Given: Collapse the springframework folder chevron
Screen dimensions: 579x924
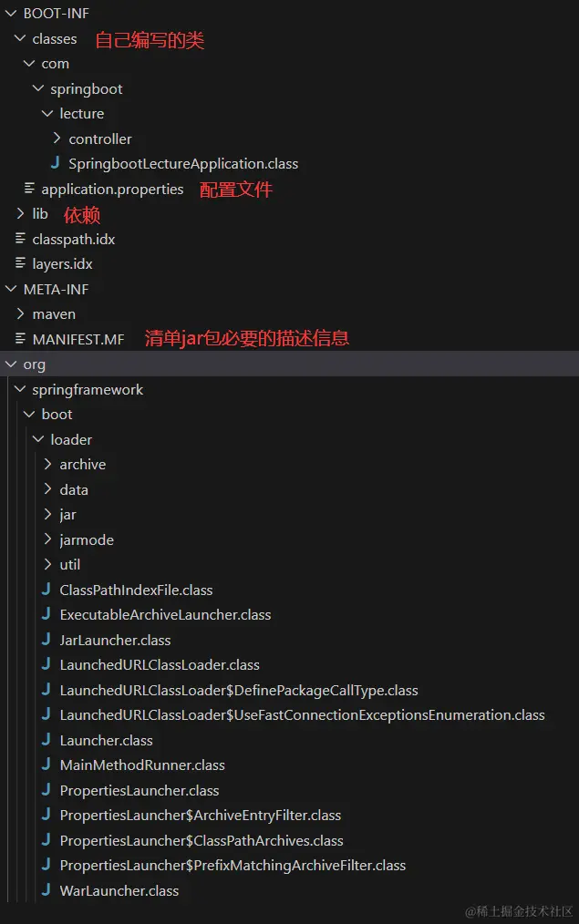Looking at the screenshot, I should (x=20, y=389).
